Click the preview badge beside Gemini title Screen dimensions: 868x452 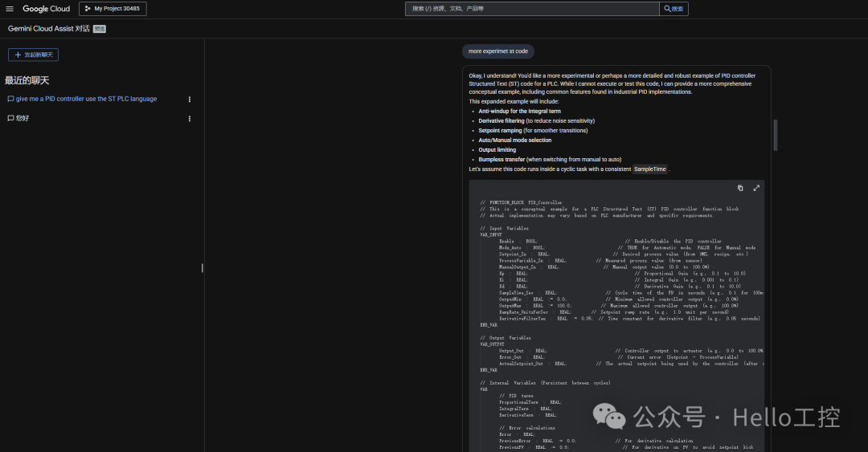(x=100, y=29)
